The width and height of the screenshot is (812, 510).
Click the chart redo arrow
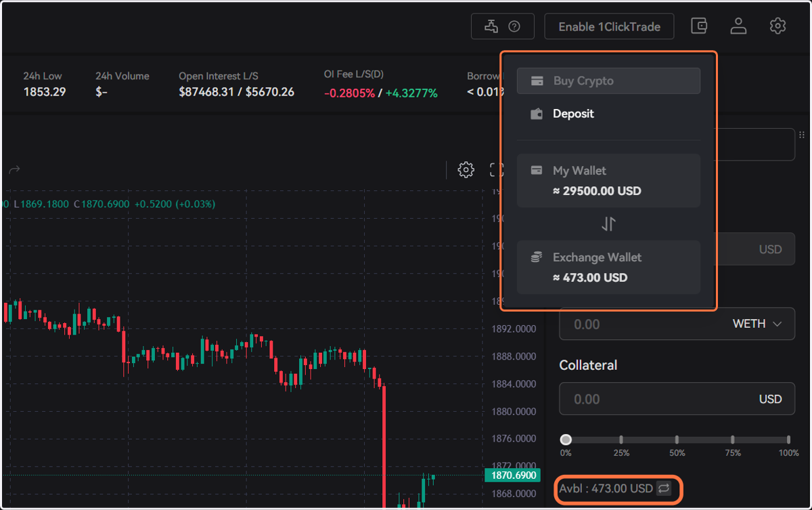pyautogui.click(x=14, y=169)
